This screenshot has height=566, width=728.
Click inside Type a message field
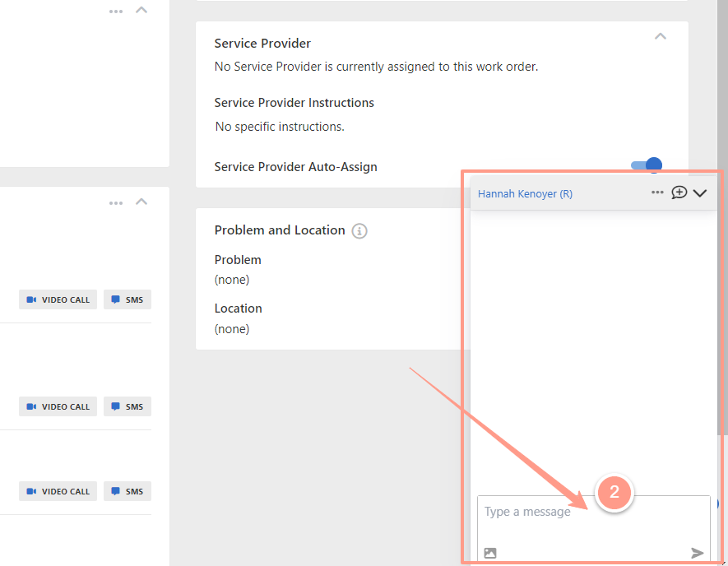tap(593, 519)
